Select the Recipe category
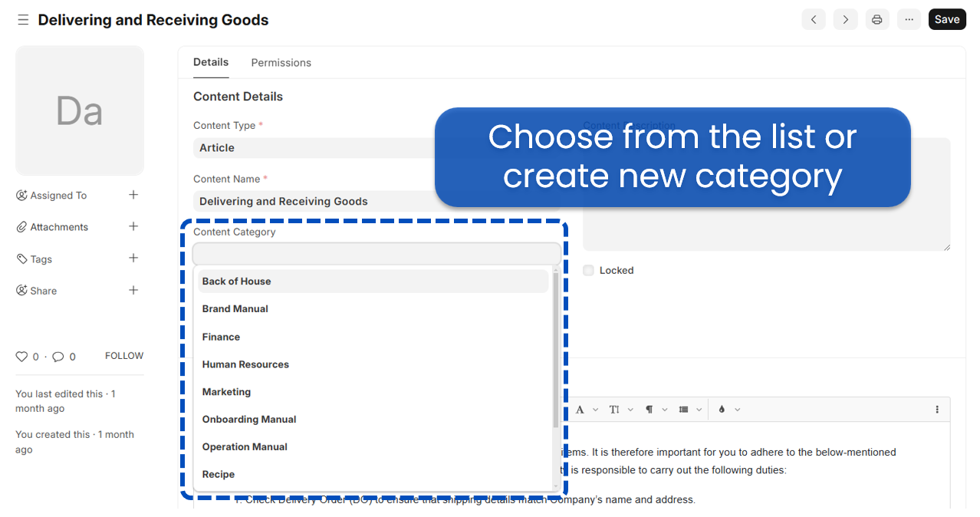 click(373, 475)
